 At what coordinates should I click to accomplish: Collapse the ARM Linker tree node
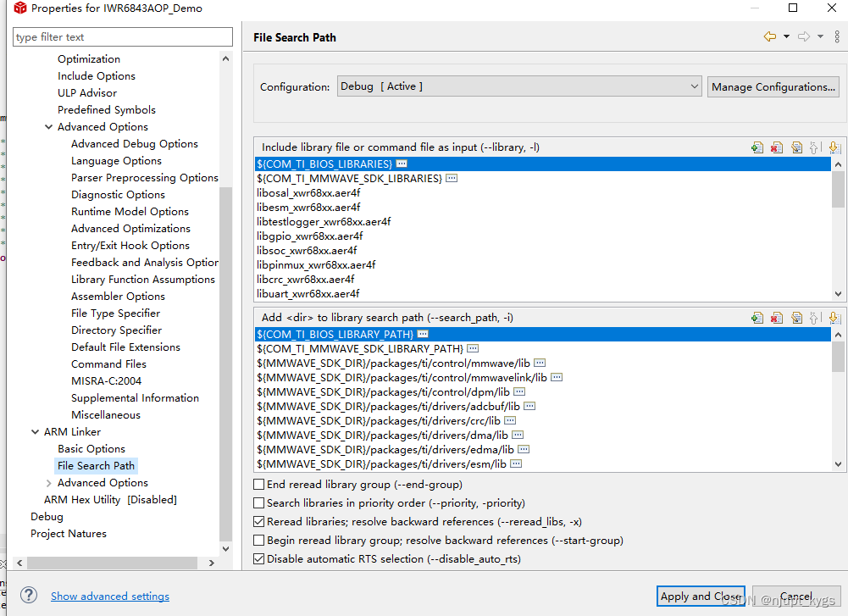[x=35, y=431]
